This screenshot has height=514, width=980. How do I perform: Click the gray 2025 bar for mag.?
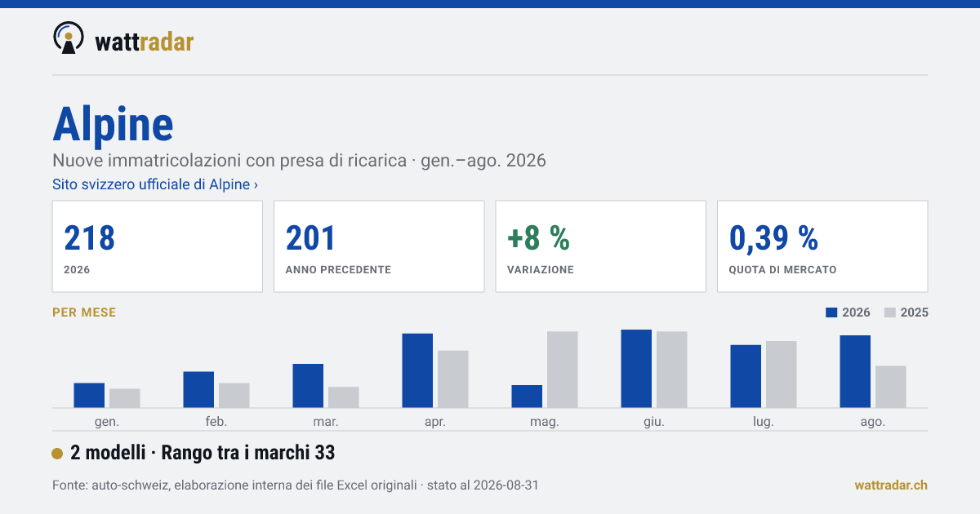click(x=563, y=370)
